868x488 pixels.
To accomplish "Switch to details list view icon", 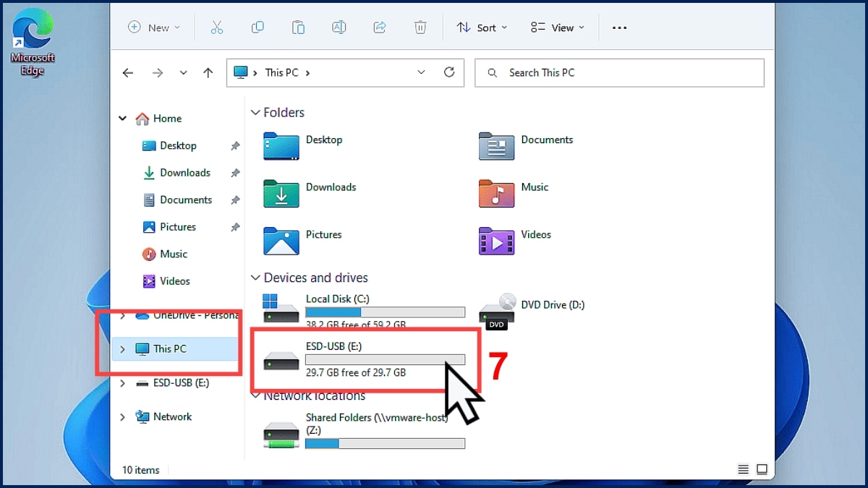I will point(743,469).
